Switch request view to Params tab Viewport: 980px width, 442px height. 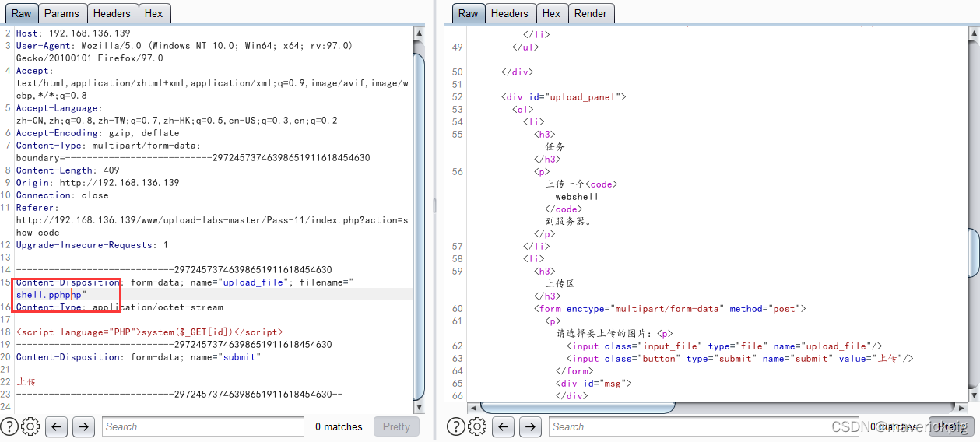click(61, 13)
